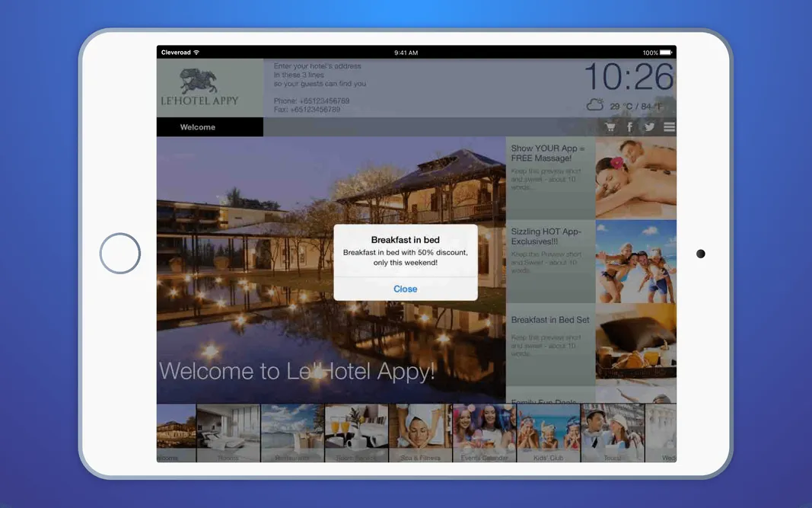The image size is (812, 508).
Task: Open the hotel's Facebook page icon
Action: pos(629,126)
